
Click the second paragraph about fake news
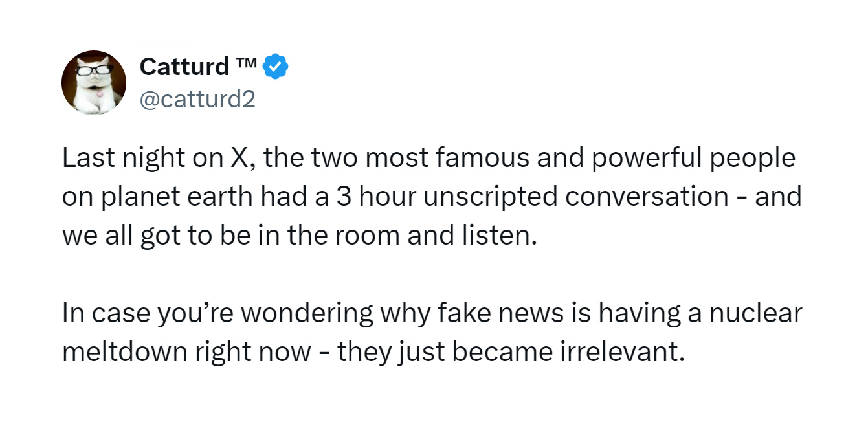coord(431,333)
